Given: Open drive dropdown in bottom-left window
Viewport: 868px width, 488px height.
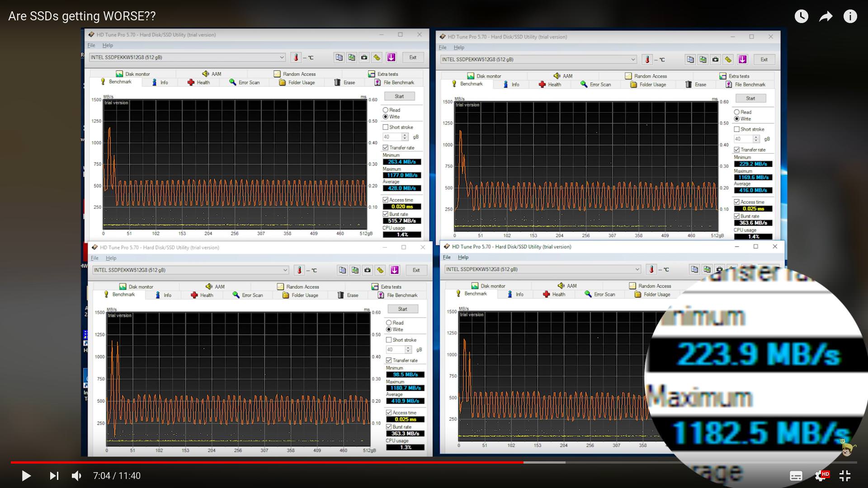Looking at the screenshot, I should [x=191, y=270].
